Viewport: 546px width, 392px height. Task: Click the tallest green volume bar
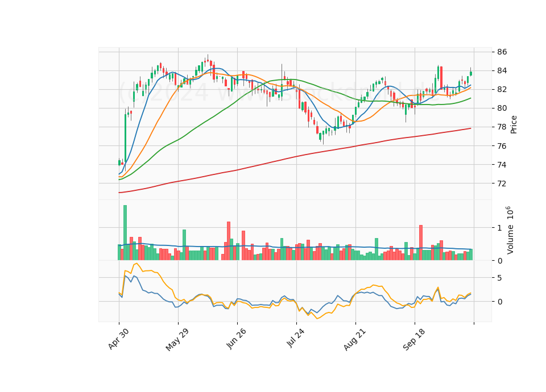(125, 233)
